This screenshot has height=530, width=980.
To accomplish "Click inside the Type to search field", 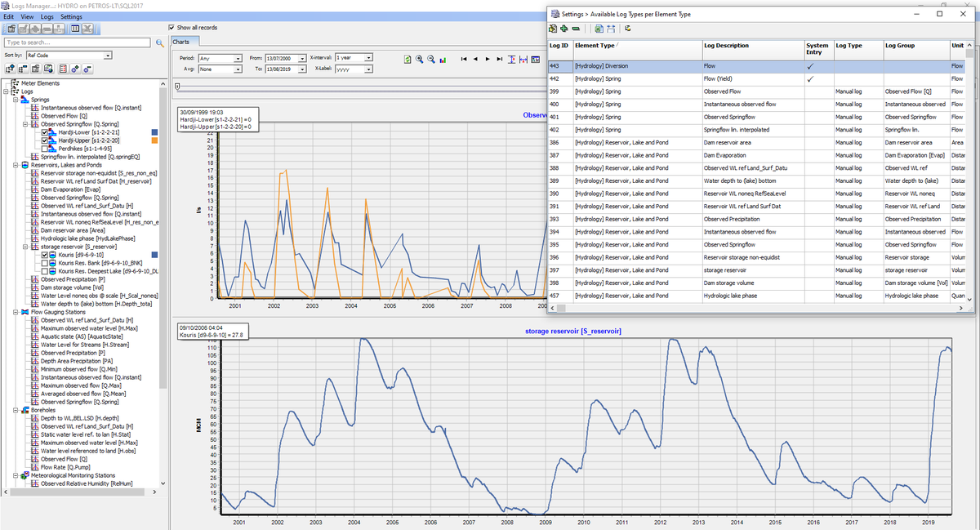I will 78,42.
